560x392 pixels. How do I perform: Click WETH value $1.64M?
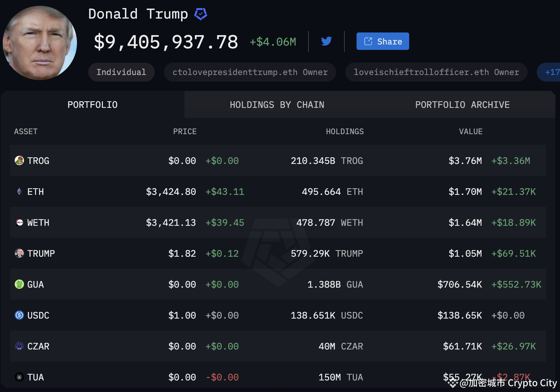pos(465,223)
